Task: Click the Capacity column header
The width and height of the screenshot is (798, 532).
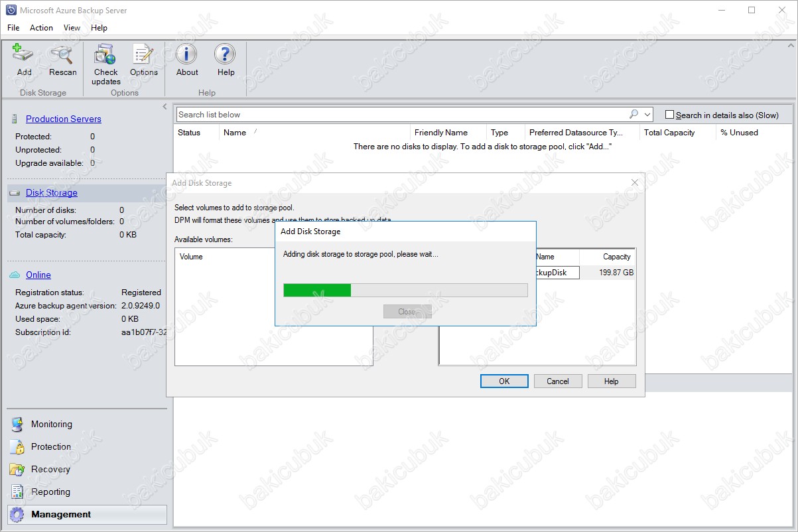Action: point(607,257)
